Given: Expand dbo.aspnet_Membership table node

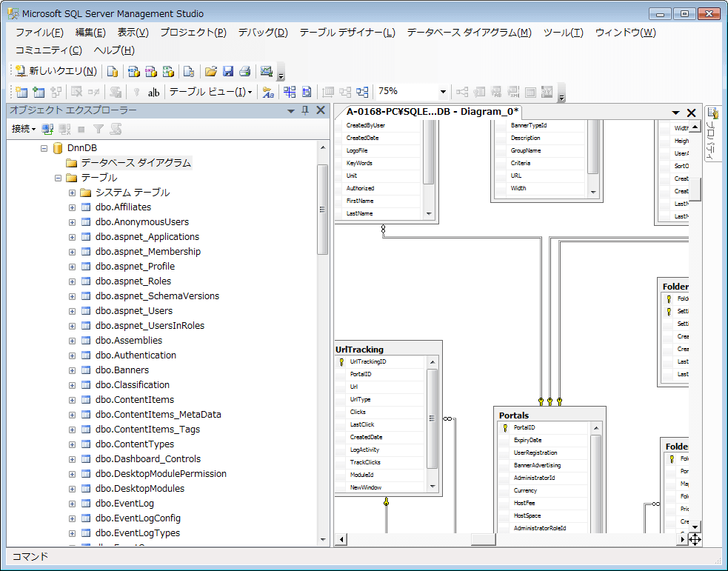Looking at the screenshot, I should pyautogui.click(x=72, y=252).
